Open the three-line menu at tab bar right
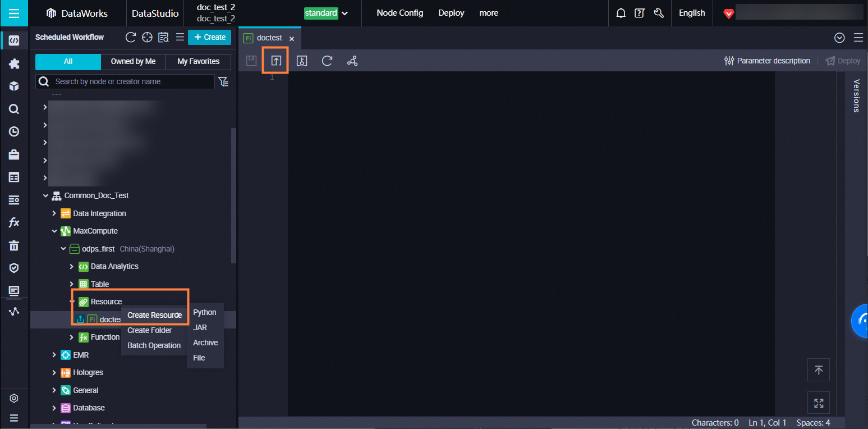Image resolution: width=868 pixels, height=429 pixels. point(858,38)
